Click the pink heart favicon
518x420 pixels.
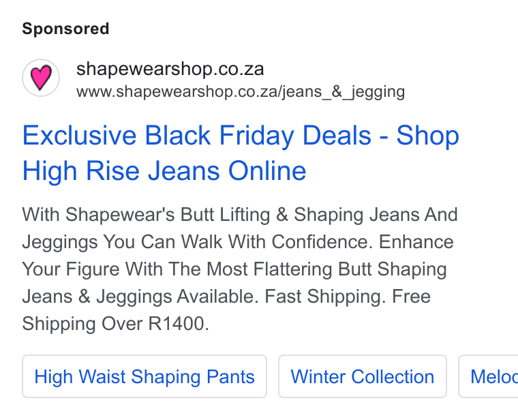point(41,77)
